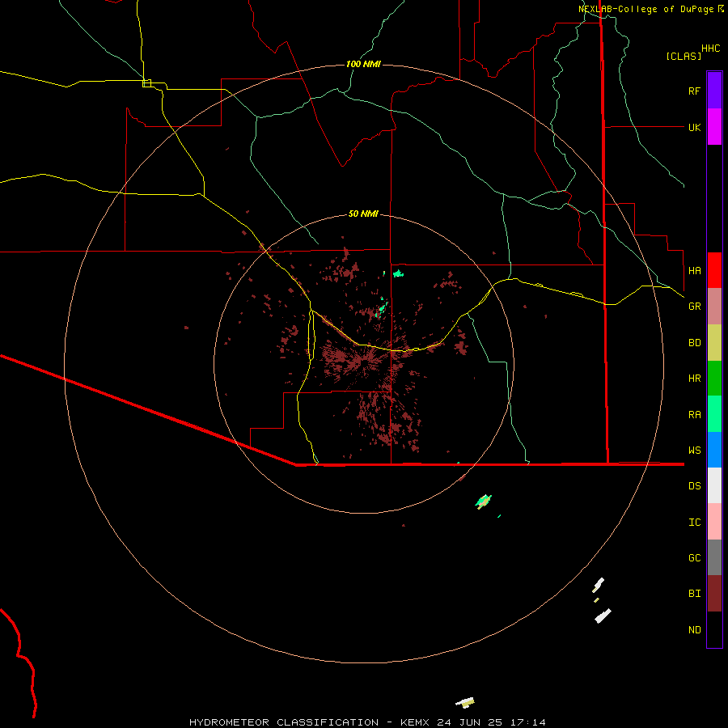Select the light pink IC legend swatch
The width and height of the screenshot is (728, 728).
714,522
